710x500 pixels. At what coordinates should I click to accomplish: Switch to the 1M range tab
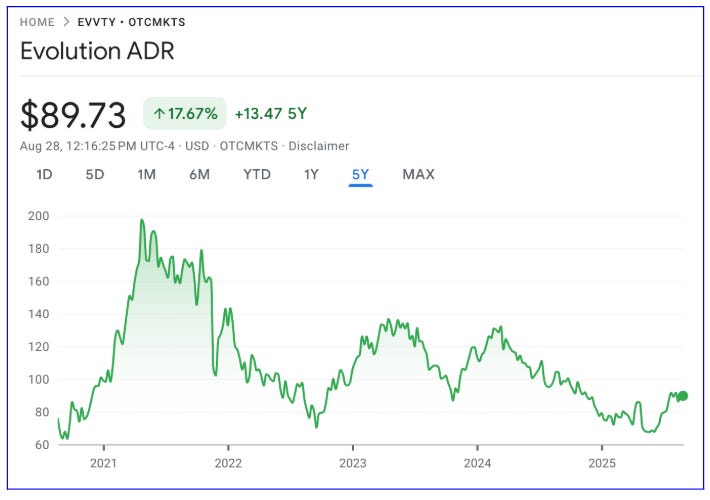pyautogui.click(x=147, y=174)
